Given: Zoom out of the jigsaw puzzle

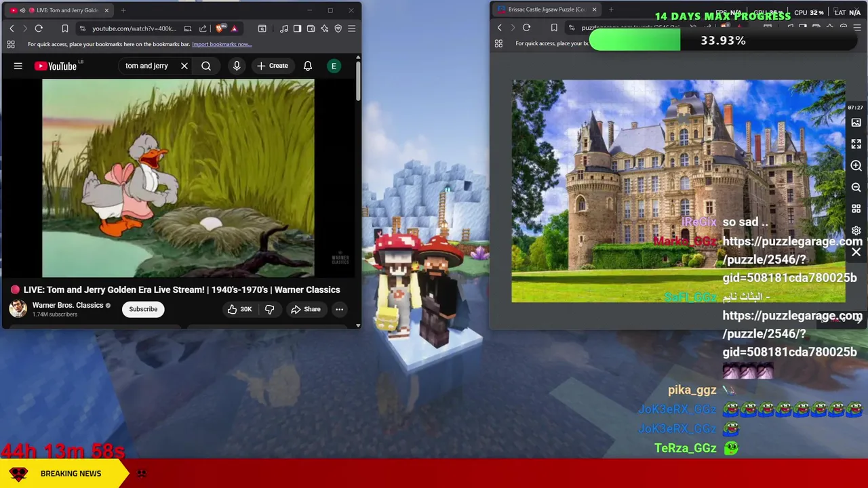Looking at the screenshot, I should click(x=856, y=187).
